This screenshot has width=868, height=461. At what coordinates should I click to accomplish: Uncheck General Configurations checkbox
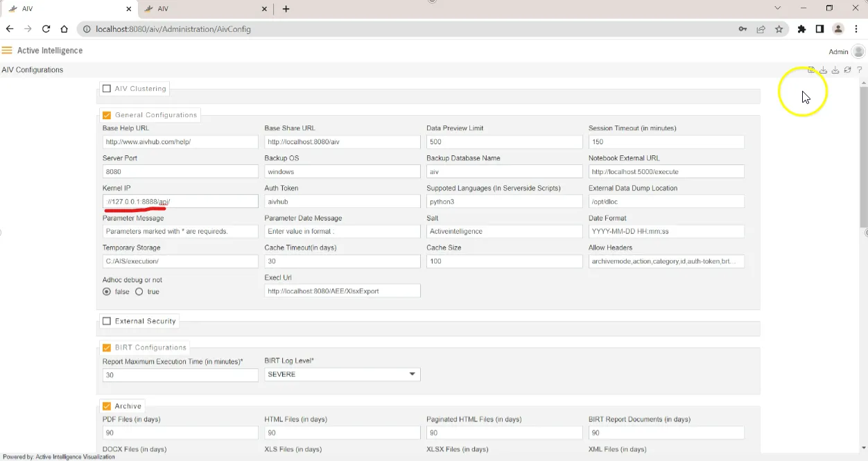pyautogui.click(x=107, y=115)
